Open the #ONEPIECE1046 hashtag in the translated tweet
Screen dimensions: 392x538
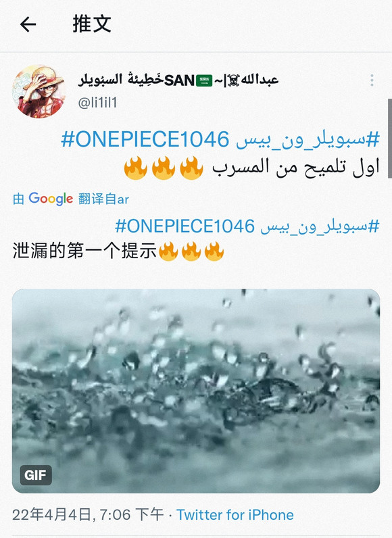(x=185, y=226)
